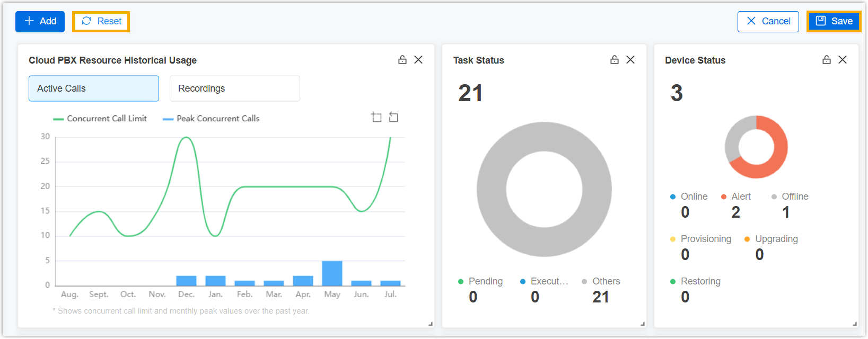This screenshot has height=339, width=868.
Task: Click the chart area zoom icon
Action: tap(376, 117)
